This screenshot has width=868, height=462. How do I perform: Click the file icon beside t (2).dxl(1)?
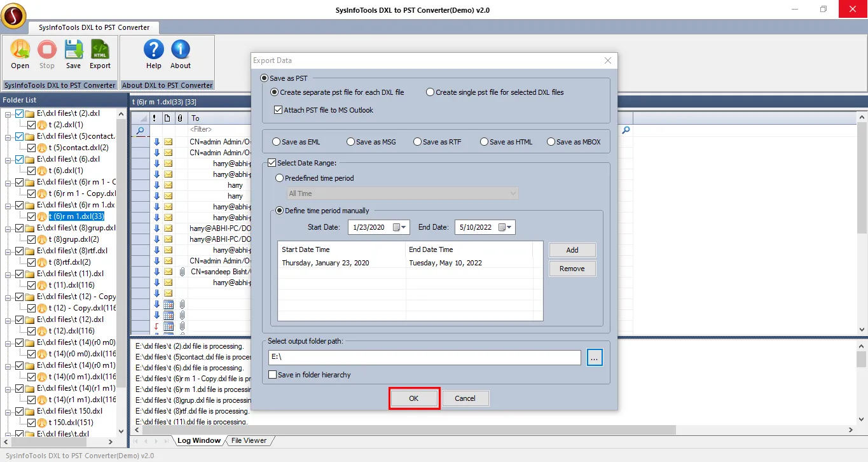point(42,125)
